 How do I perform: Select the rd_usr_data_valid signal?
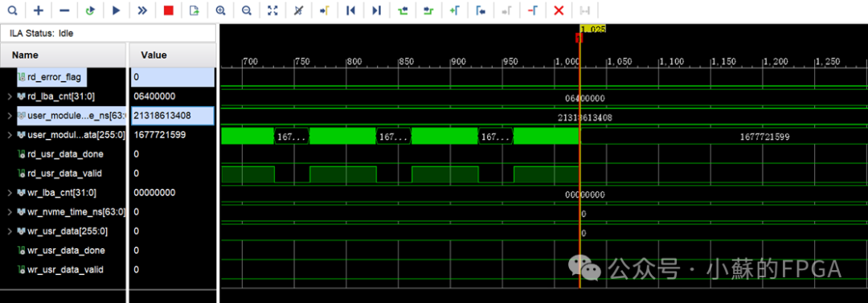[59, 174]
